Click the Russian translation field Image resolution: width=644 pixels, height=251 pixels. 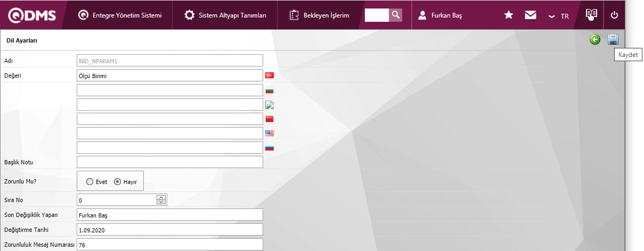pyautogui.click(x=170, y=147)
